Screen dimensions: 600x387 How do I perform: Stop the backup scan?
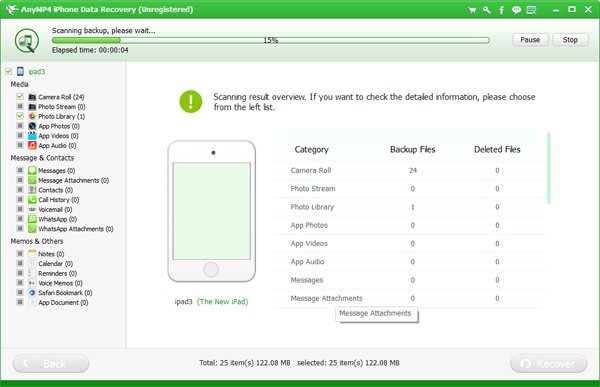pyautogui.click(x=570, y=40)
